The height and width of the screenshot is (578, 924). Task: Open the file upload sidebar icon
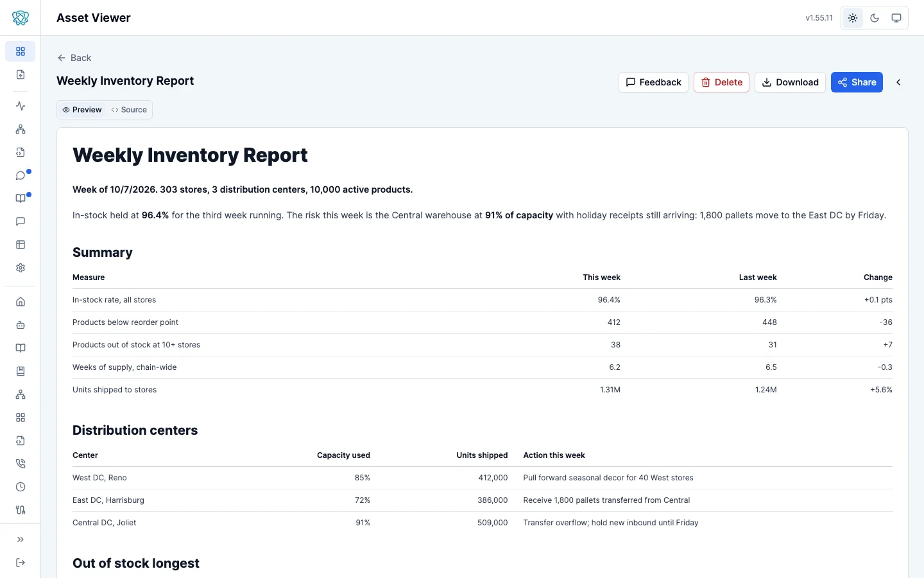[x=21, y=74]
